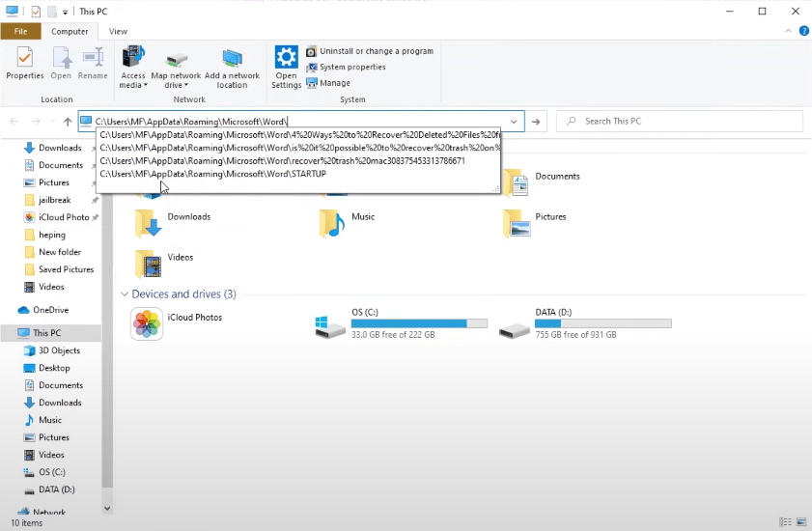The width and height of the screenshot is (812, 531).
Task: Open OS (C:) in navigation pane
Action: 52,472
